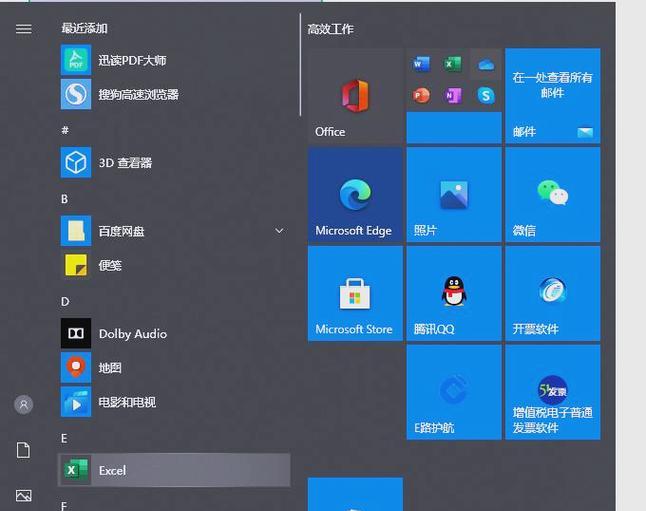Open Skype mini icon in tile group

coord(486,96)
